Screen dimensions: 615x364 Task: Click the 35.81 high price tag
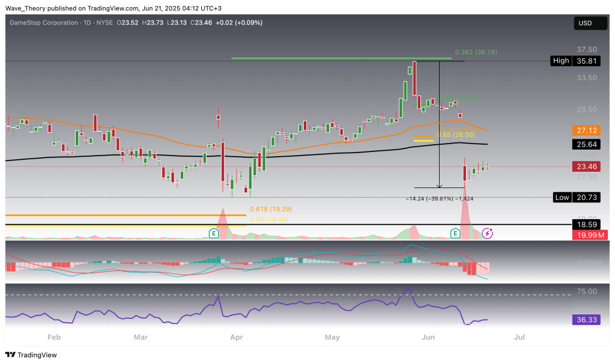pos(586,61)
